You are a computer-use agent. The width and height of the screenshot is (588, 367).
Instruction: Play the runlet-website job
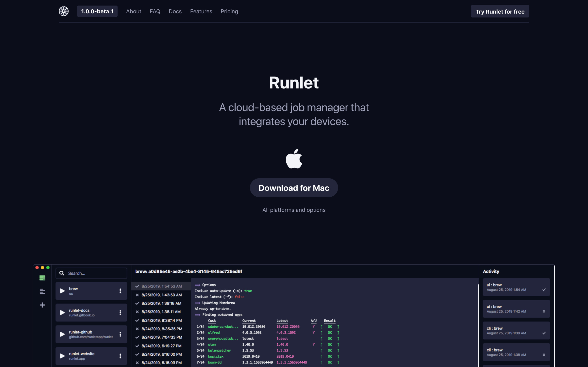click(62, 356)
